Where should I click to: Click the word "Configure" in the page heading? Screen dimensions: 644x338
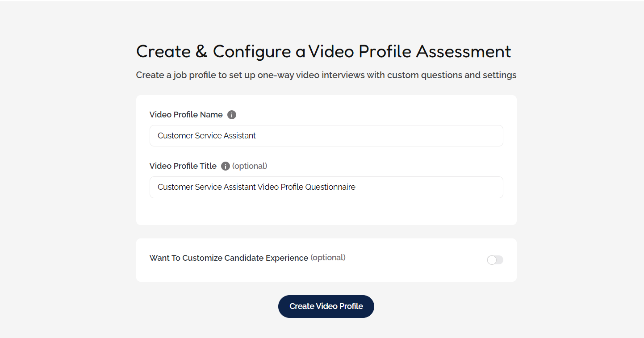pos(252,52)
